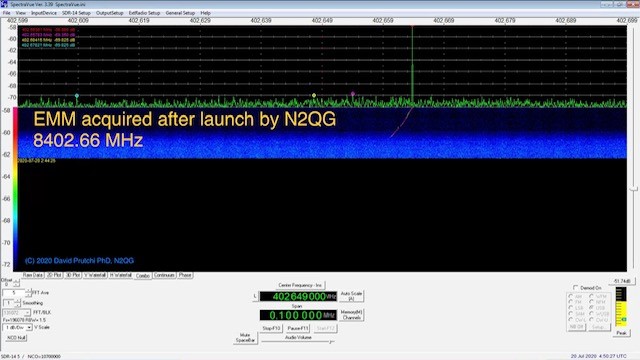Click the Mute SpaceBar button

tap(245, 338)
